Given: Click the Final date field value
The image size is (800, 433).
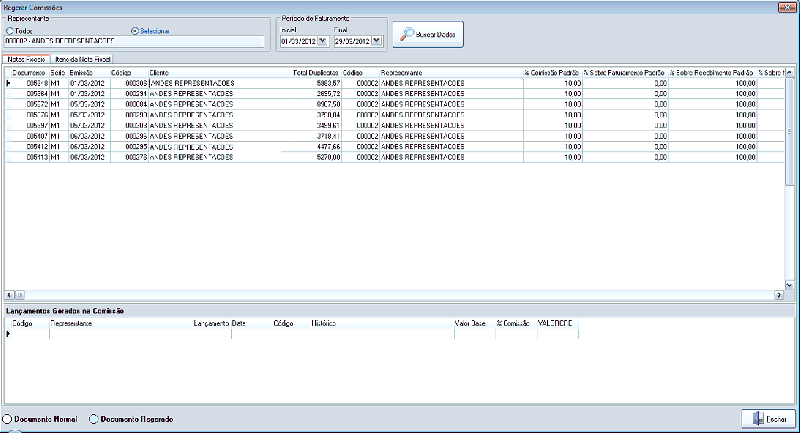Looking at the screenshot, I should (x=353, y=41).
